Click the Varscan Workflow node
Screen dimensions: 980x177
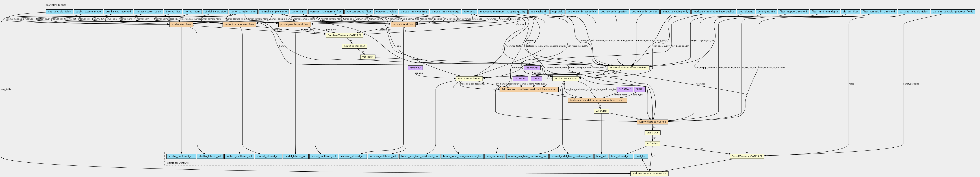[402, 24]
